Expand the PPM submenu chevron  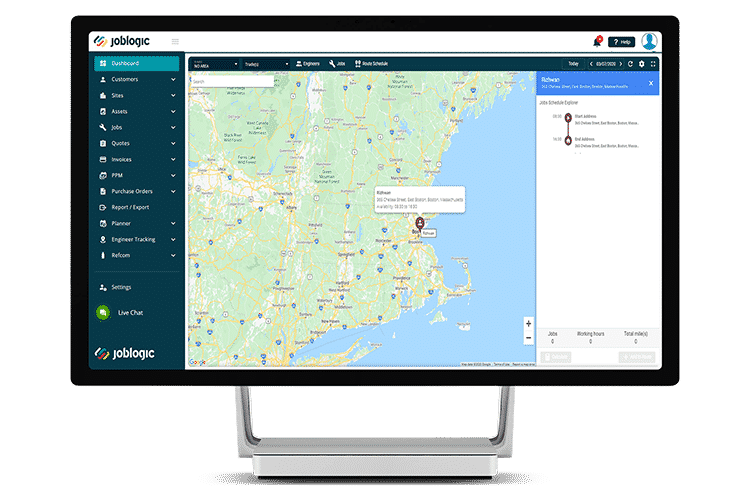coord(173,175)
